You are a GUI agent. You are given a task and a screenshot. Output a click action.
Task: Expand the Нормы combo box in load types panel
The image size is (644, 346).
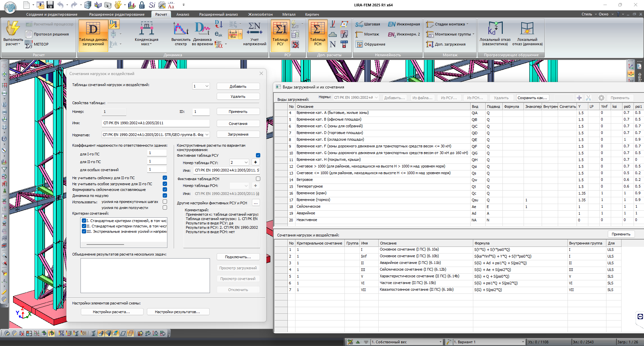pos(376,97)
